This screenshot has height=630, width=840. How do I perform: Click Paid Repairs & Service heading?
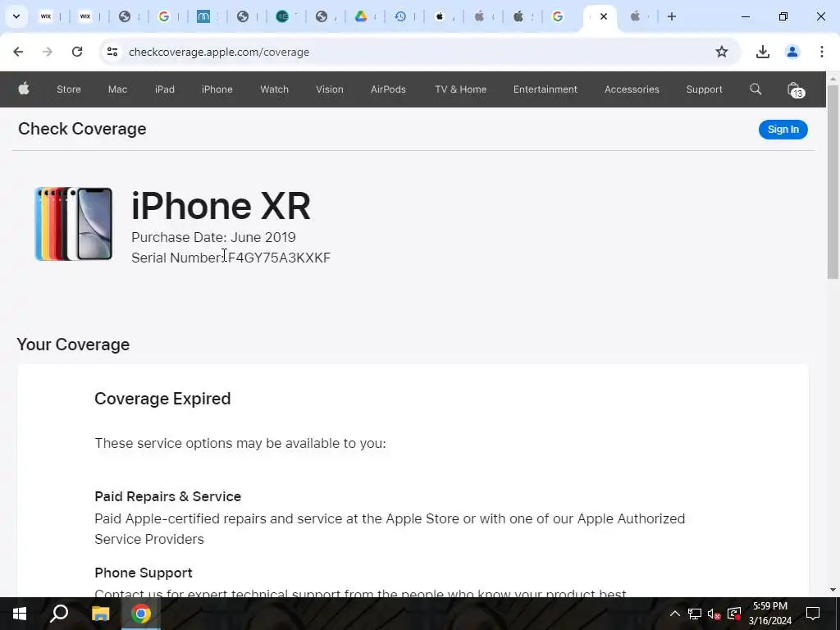click(167, 496)
